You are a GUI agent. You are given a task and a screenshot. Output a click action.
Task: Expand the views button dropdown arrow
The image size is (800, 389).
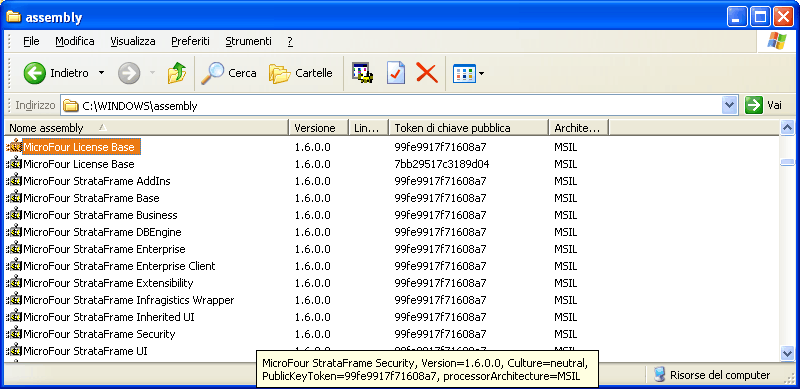coord(481,74)
